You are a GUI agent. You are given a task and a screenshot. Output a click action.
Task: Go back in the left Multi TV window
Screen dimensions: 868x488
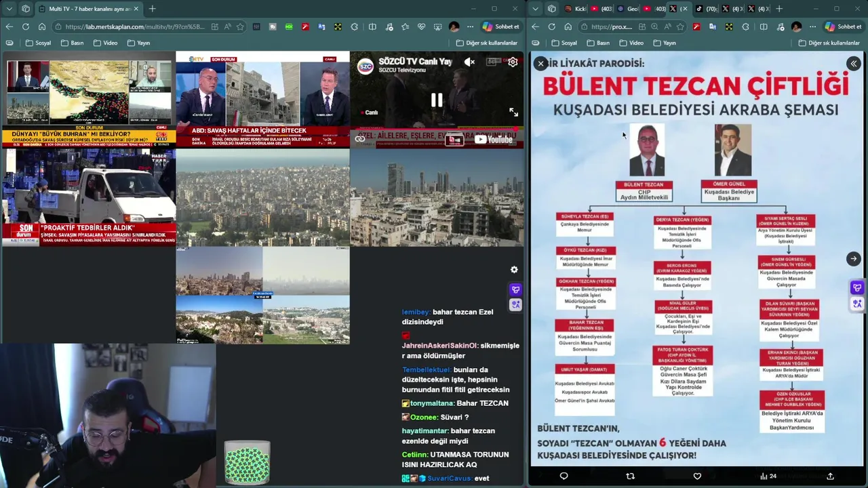point(9,26)
